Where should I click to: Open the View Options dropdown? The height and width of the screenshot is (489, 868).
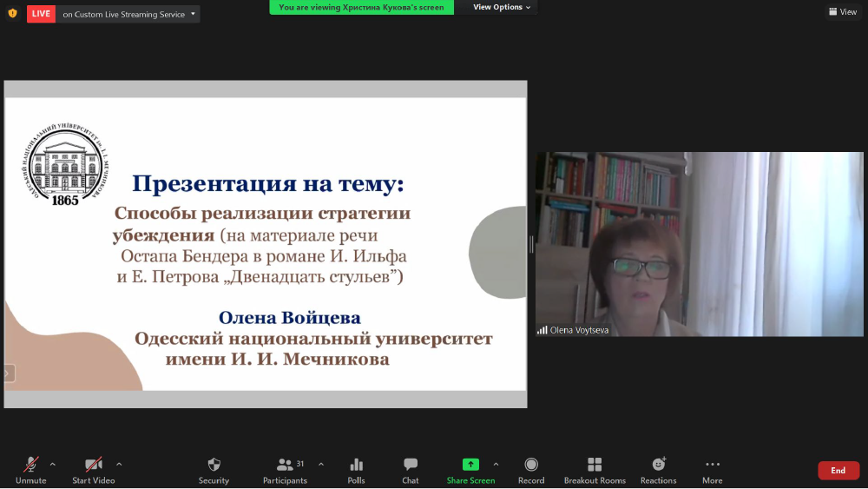pos(502,7)
